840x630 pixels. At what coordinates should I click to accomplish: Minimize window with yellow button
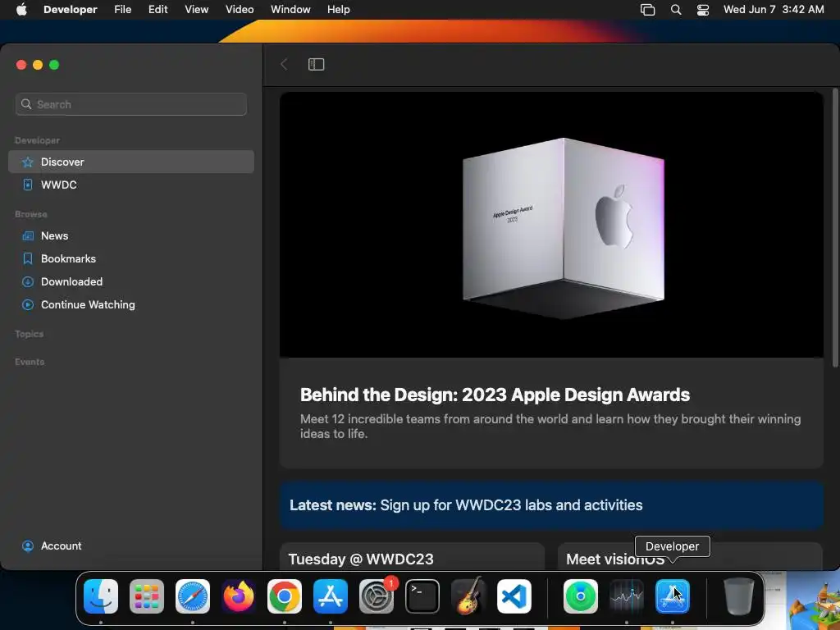(38, 65)
